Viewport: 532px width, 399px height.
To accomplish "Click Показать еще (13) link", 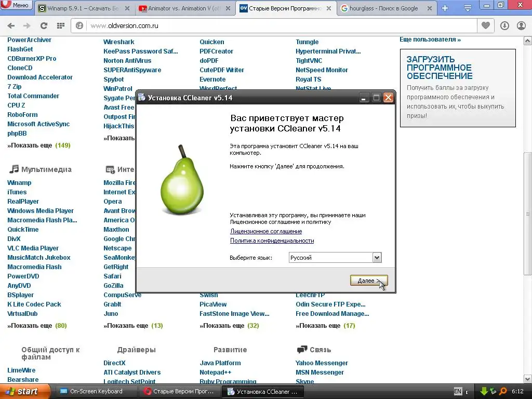I will point(134,326).
